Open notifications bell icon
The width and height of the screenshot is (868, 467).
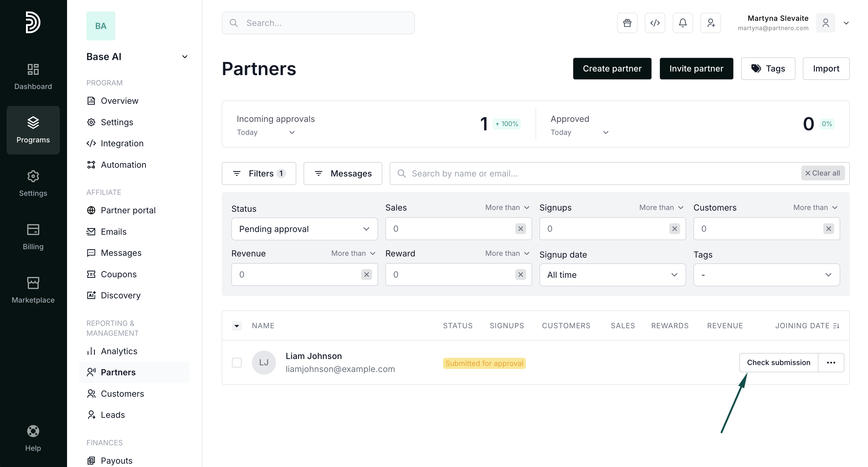click(683, 23)
